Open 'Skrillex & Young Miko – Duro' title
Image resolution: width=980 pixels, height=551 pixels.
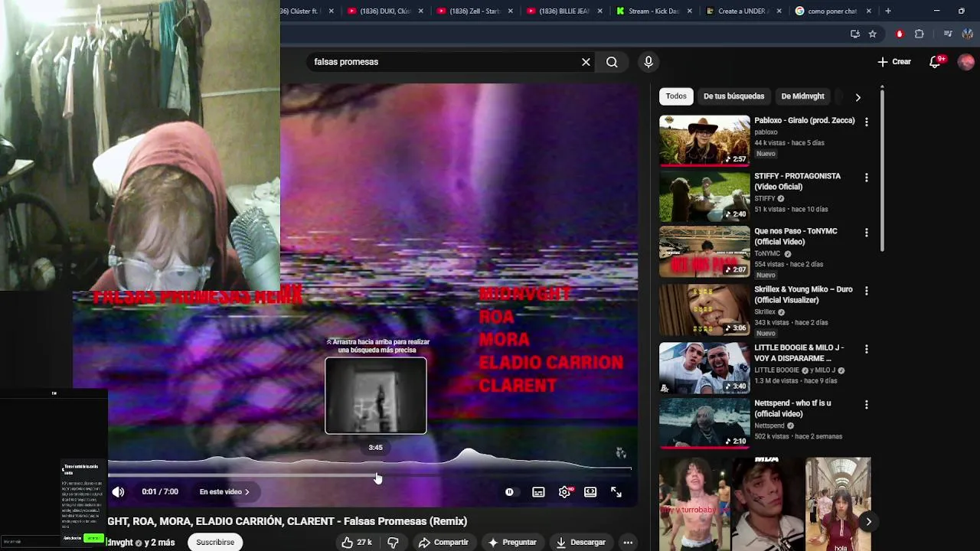point(803,295)
